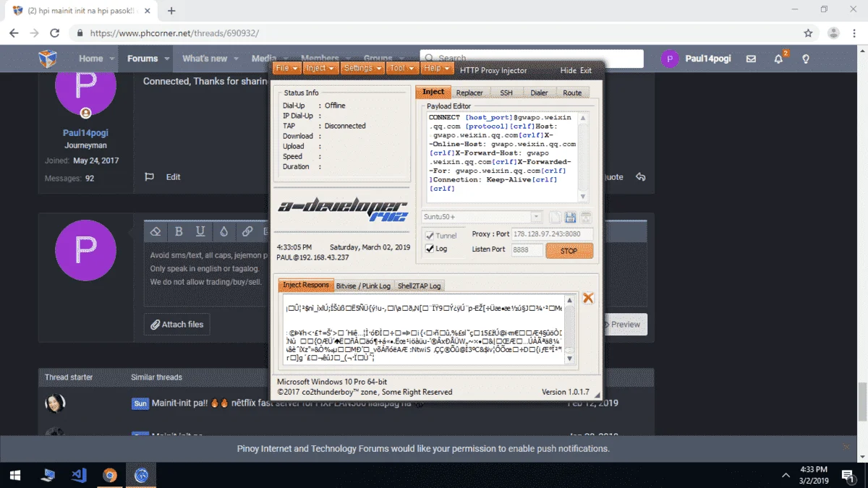
Task: Open the Paul14pogi account menu
Action: [697, 59]
